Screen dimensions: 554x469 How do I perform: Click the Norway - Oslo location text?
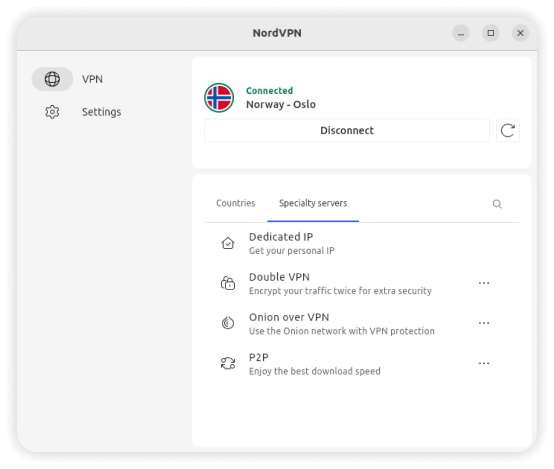pyautogui.click(x=281, y=105)
